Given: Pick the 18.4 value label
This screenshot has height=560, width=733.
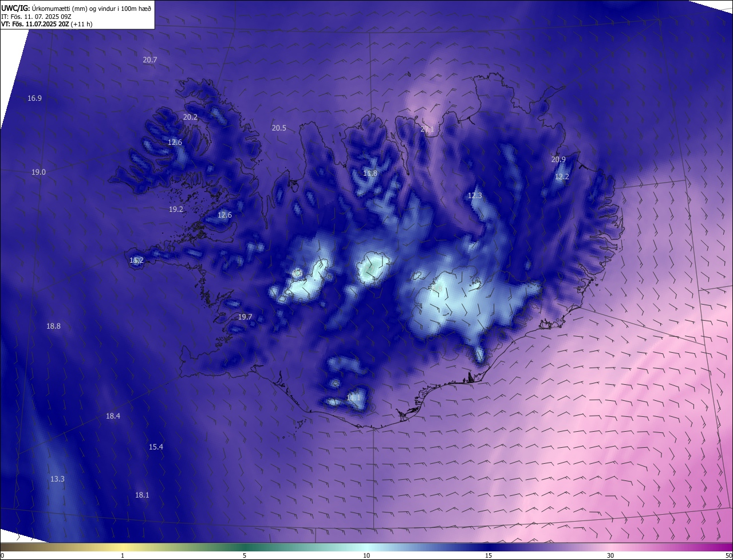Looking at the screenshot, I should (113, 416).
